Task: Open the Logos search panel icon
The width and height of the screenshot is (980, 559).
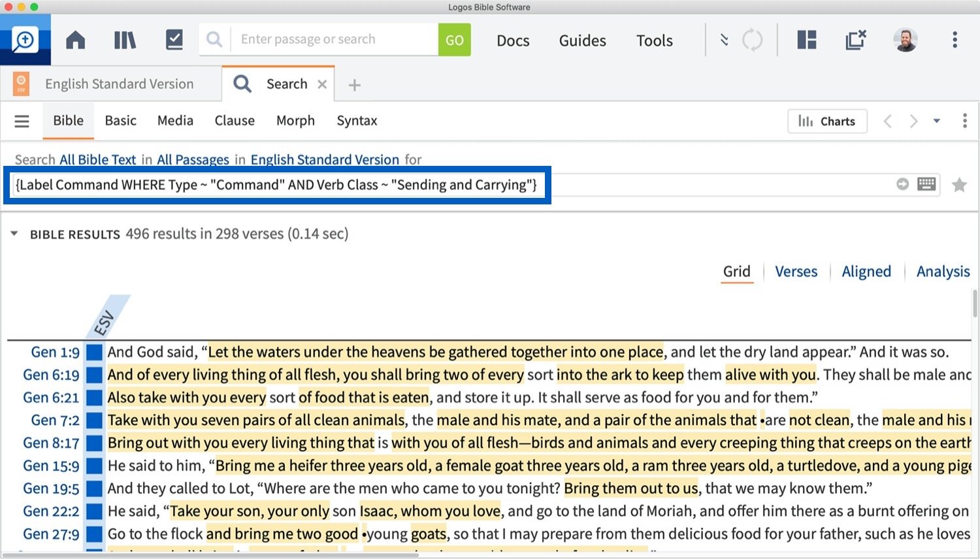Action: (25, 40)
